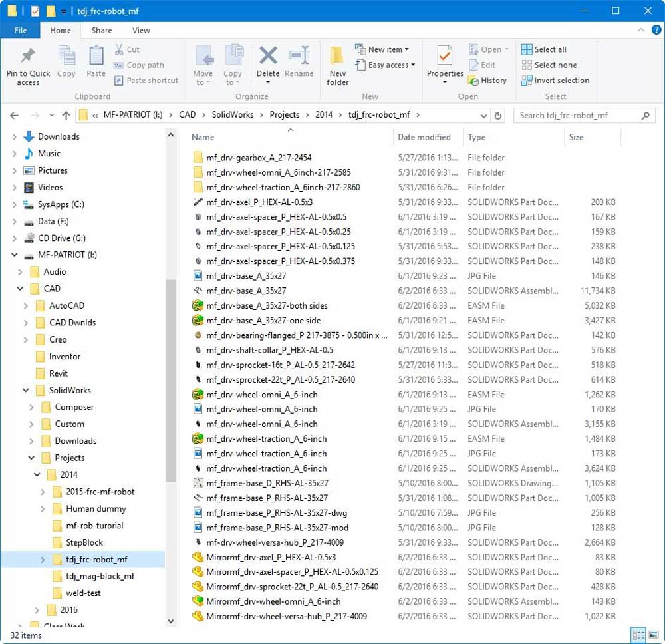Expand the 2015-frc-mf-robot tree folder

coord(43,492)
